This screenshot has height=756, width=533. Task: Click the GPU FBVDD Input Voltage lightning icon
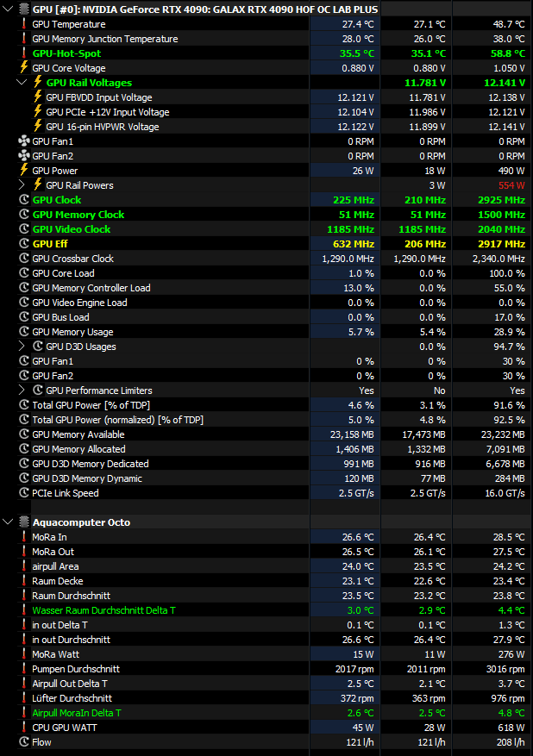[x=38, y=97]
